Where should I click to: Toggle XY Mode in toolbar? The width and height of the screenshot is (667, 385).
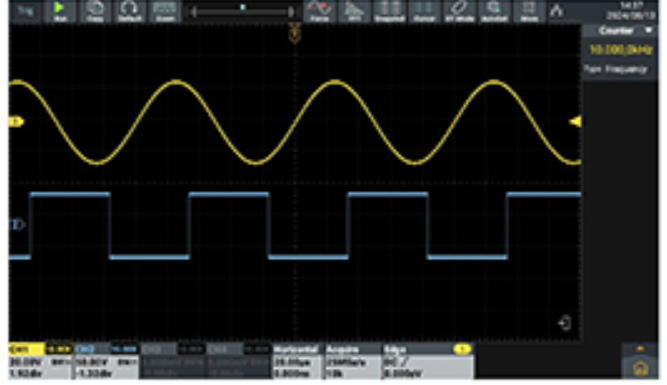[x=459, y=11]
